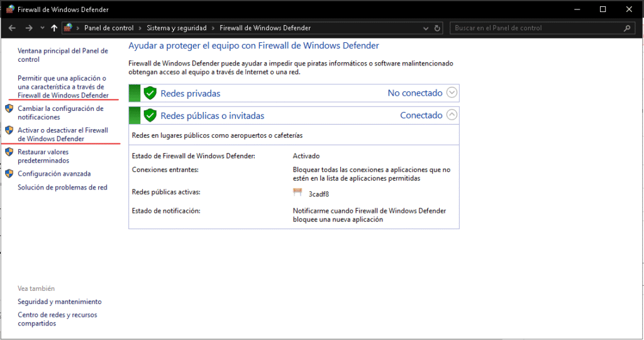644x340 pixels.
Task: Click the Up directory arrow
Action: (54, 28)
